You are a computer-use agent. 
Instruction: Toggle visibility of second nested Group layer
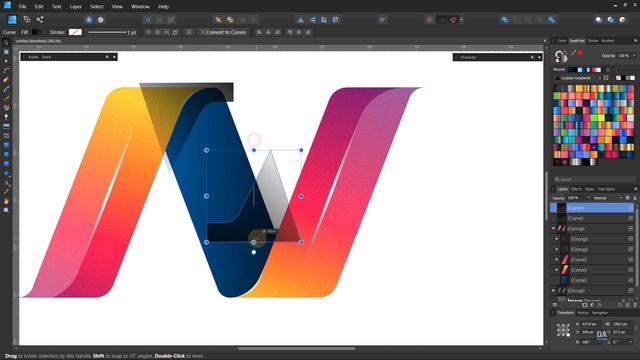[x=630, y=249]
